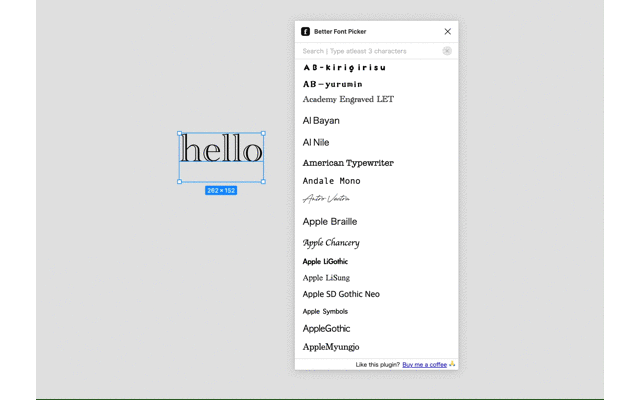Close the Better Font Picker panel
The width and height of the screenshot is (640, 400).
tap(447, 31)
